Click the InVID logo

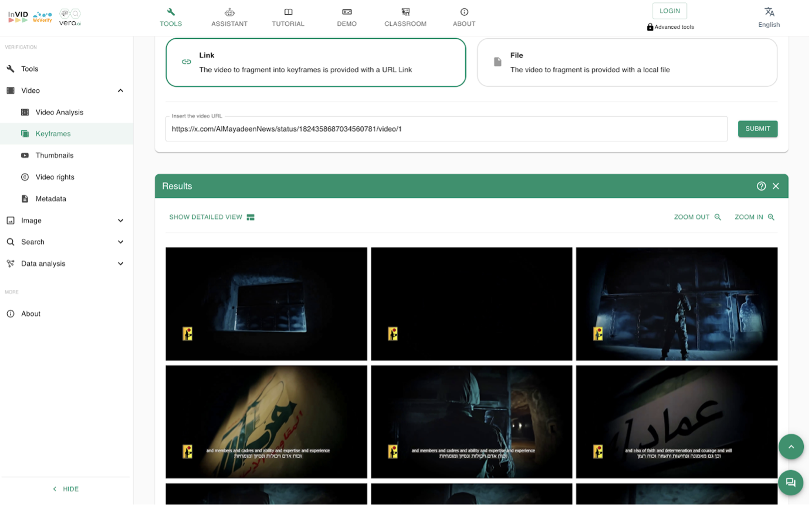[x=18, y=16]
